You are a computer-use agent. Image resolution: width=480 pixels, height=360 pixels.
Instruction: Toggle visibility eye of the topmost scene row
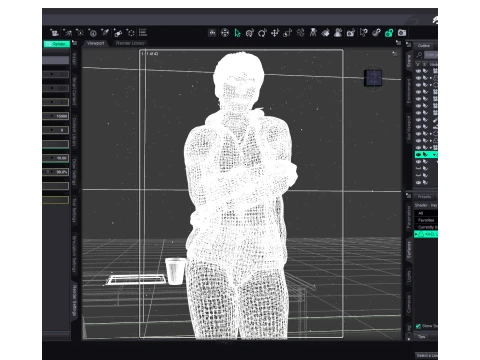(x=419, y=71)
